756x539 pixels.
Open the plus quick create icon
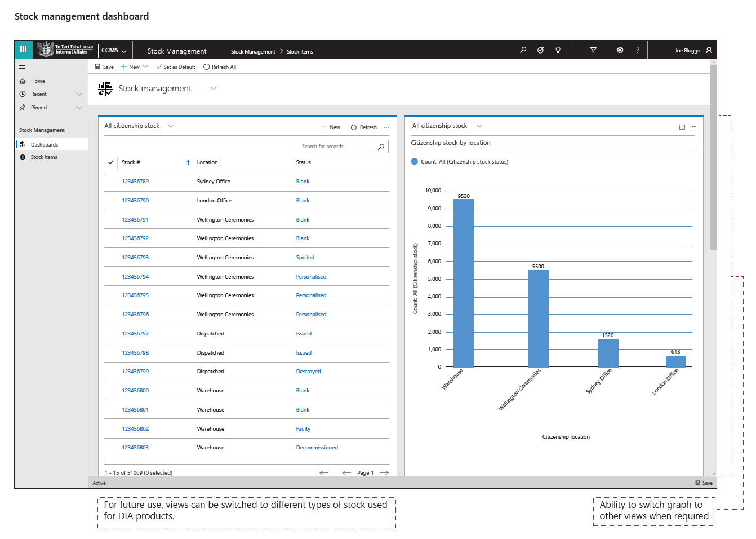point(576,50)
